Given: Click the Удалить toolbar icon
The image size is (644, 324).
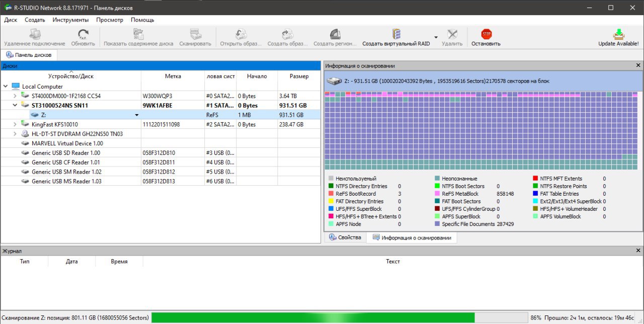Looking at the screenshot, I should pyautogui.click(x=452, y=34).
